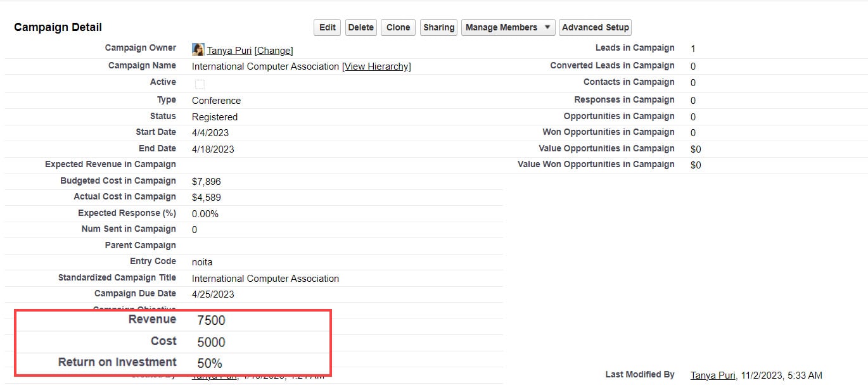Click the Entry Code value noita
Screen dimensions: 868x385
tap(202, 262)
